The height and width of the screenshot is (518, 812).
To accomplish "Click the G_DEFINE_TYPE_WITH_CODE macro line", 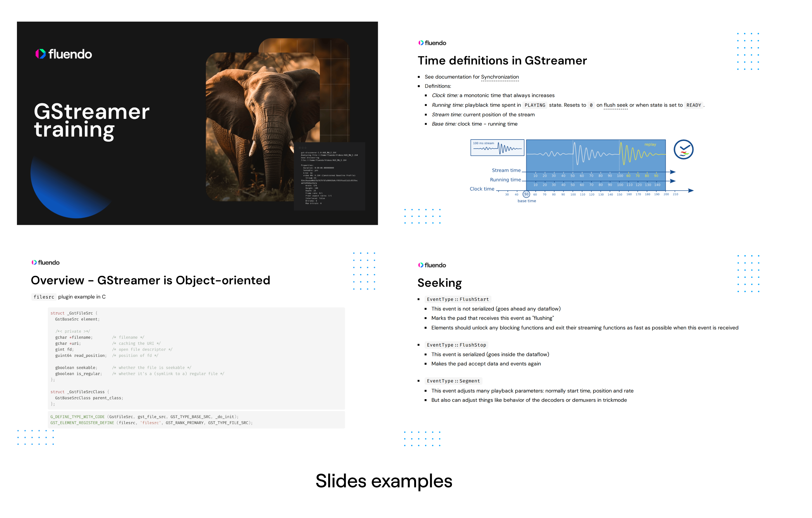I will [144, 417].
